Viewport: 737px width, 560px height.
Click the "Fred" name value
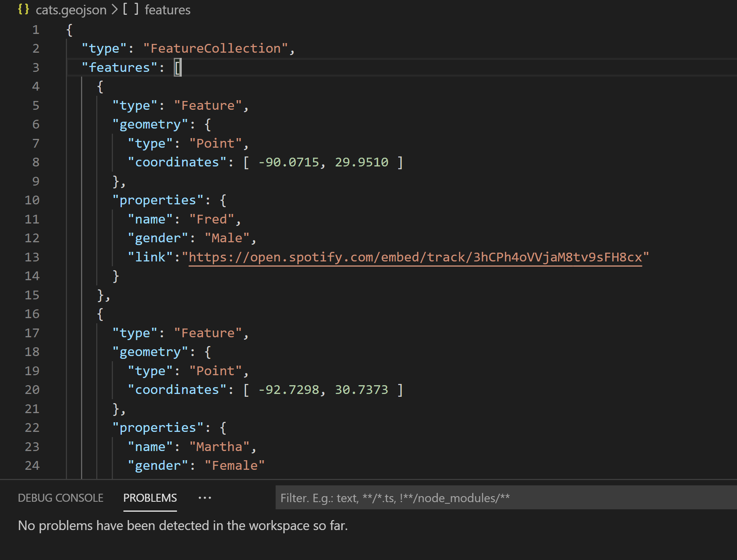212,219
